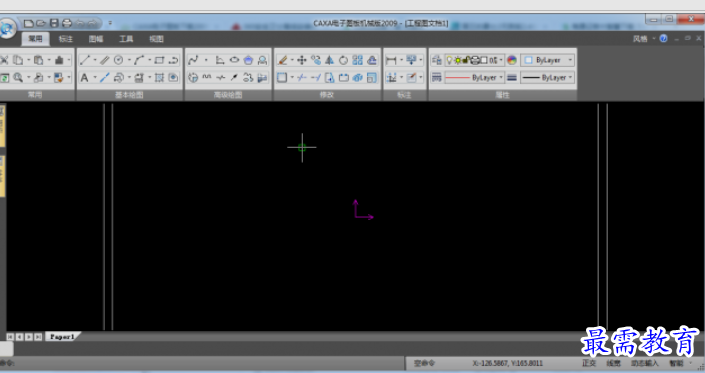Select the Rectangle drawing tool
This screenshot has width=705, height=373.
[159, 60]
